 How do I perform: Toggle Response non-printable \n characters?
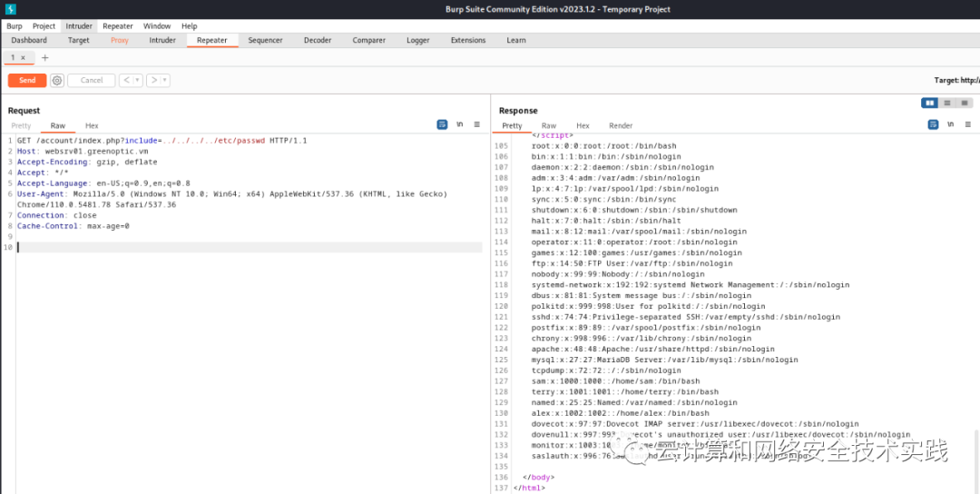pos(951,125)
